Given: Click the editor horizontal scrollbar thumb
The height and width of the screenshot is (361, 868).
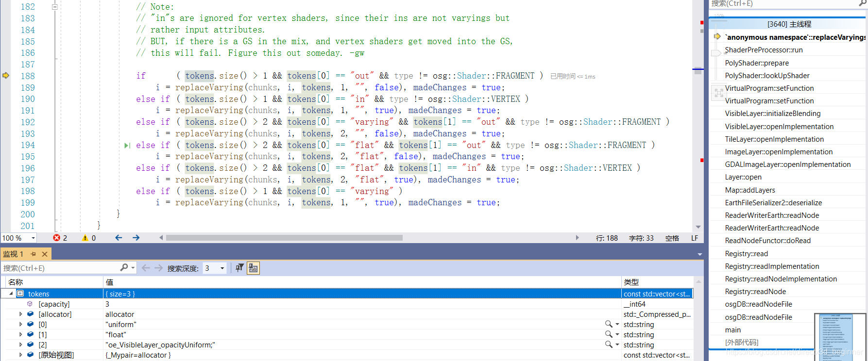Looking at the screenshot, I should [x=284, y=238].
